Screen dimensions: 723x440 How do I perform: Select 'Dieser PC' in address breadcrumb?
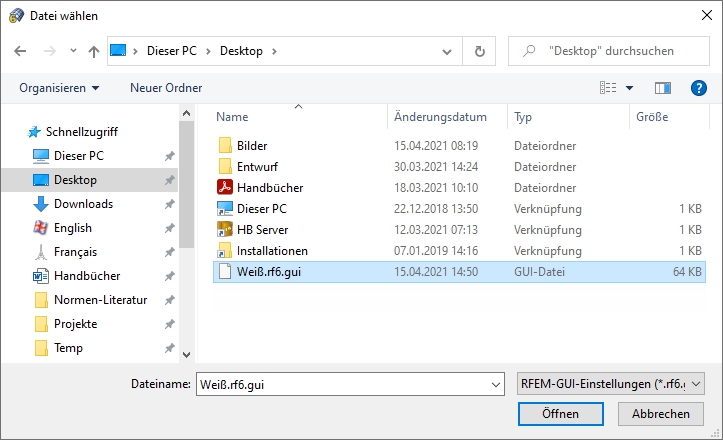coord(172,51)
